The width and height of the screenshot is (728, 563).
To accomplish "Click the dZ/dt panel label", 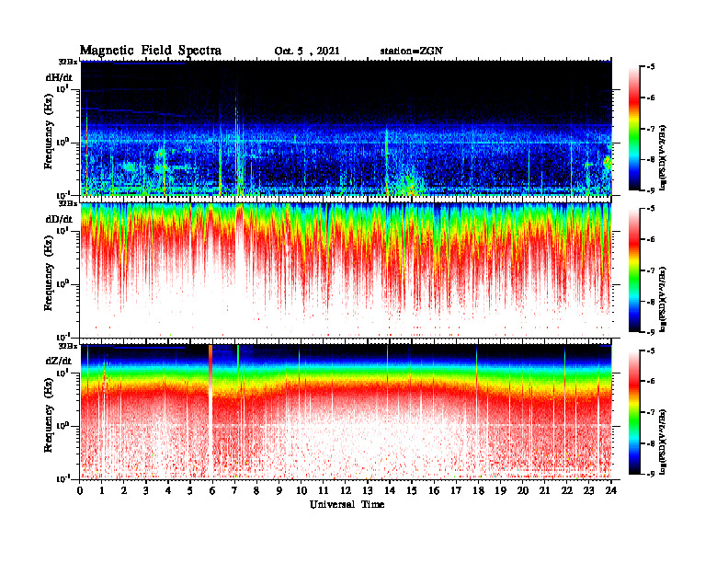I will pyautogui.click(x=59, y=361).
